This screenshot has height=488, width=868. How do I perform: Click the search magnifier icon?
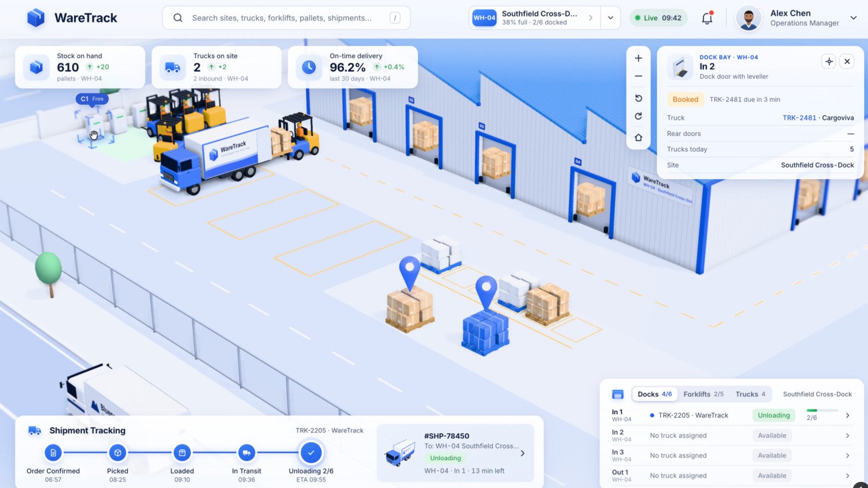click(178, 18)
